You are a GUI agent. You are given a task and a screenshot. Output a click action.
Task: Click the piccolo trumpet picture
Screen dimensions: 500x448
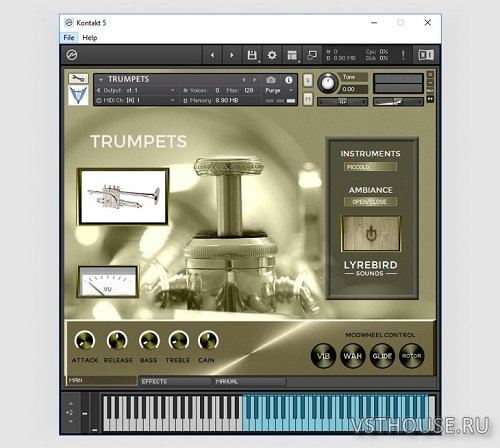(x=123, y=197)
